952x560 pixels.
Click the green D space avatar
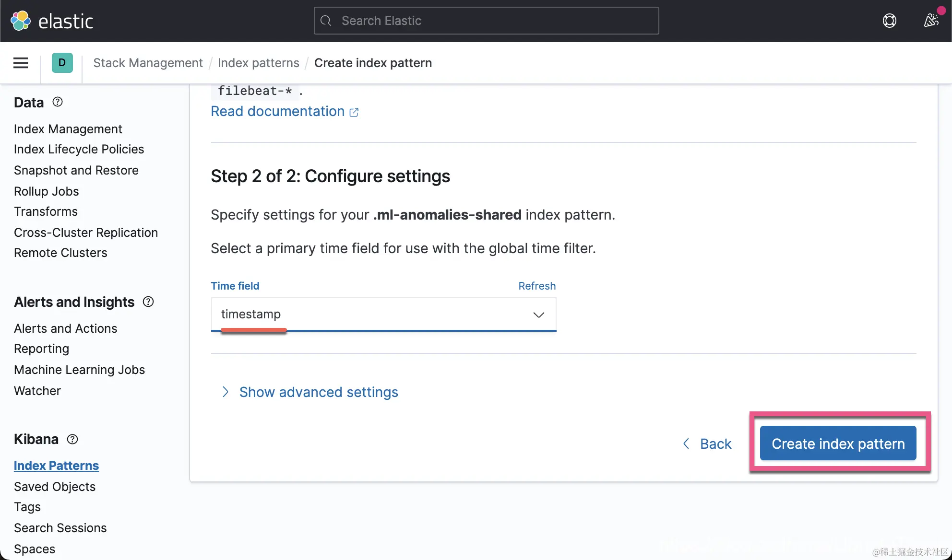(62, 63)
